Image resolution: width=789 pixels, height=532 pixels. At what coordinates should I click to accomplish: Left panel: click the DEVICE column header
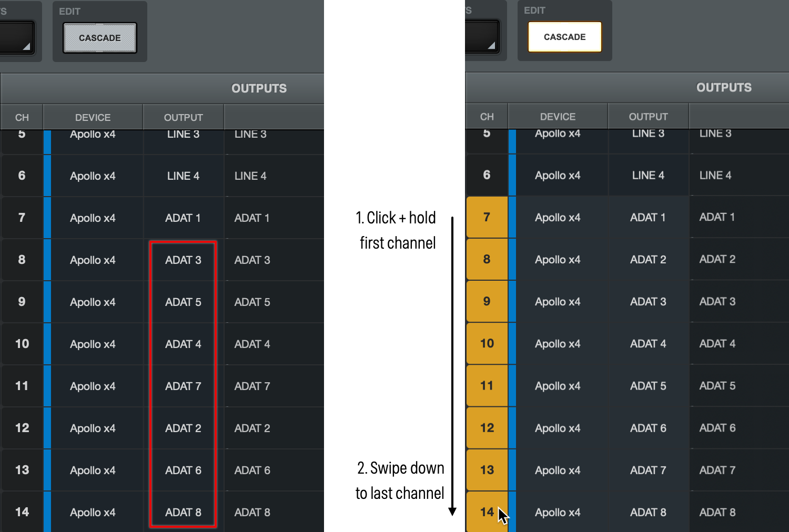pos(93,117)
